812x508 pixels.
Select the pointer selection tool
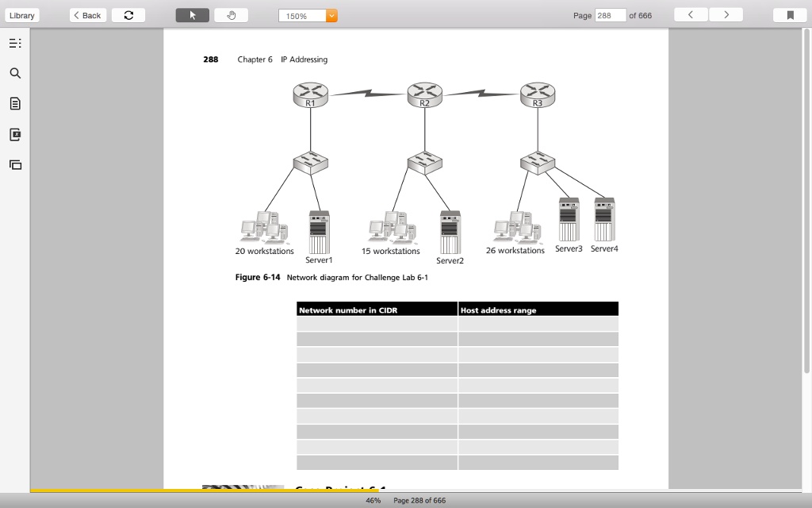[192, 14]
